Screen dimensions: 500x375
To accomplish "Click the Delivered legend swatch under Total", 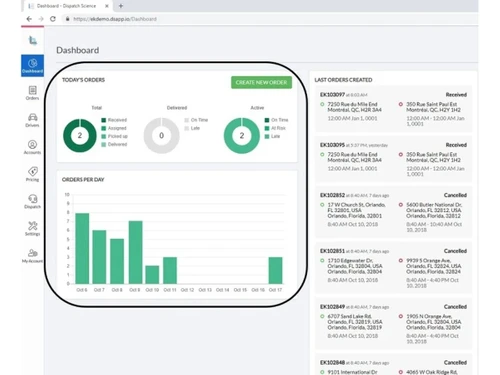I will (104, 144).
